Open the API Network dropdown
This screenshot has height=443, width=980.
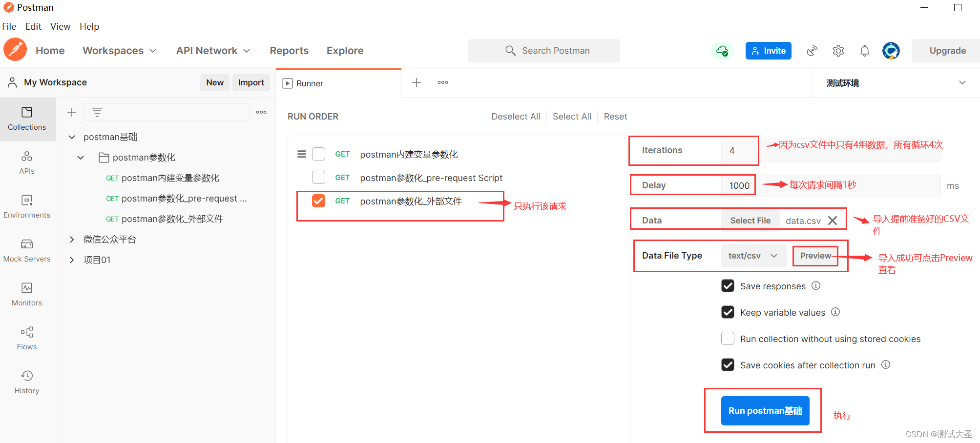(x=213, y=51)
